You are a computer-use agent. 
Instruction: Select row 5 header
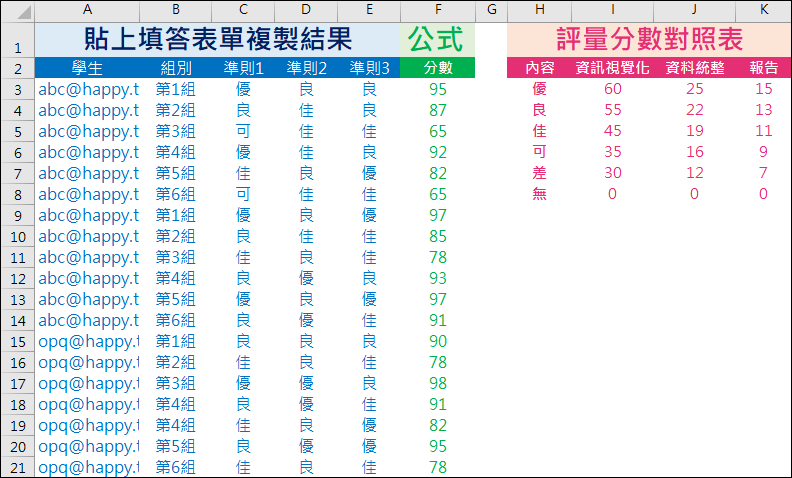[x=18, y=131]
